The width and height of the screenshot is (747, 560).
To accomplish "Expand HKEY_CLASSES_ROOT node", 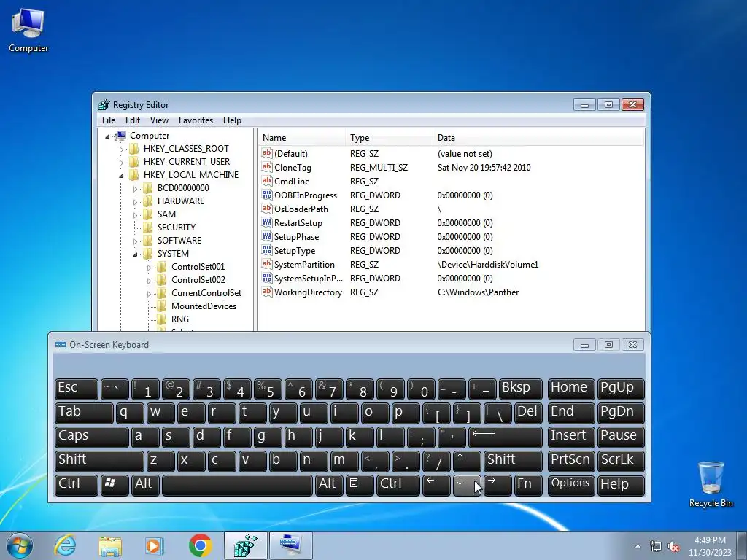I will point(121,149).
